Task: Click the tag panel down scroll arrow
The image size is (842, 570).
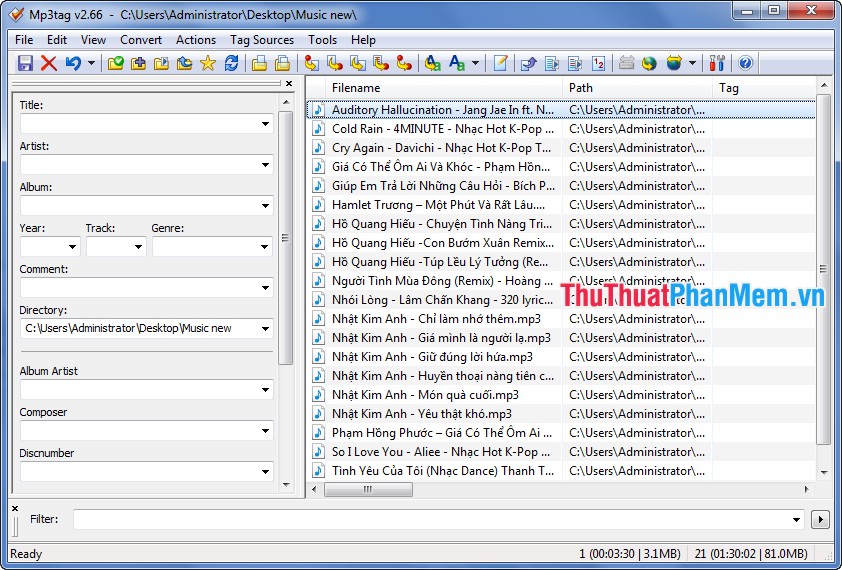Action: [x=286, y=485]
